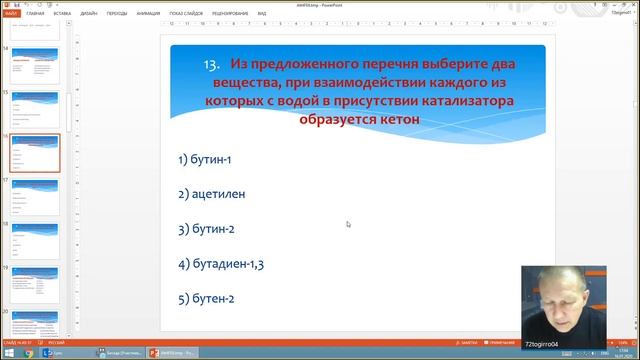640x360 pixels.
Task: Click the slide counter in status bar
Action: 18,342
